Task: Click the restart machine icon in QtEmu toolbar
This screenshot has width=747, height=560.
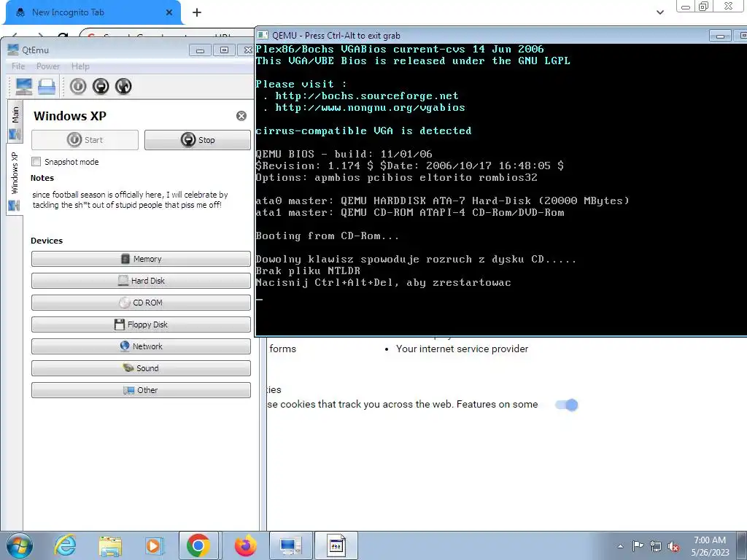Action: pos(123,86)
